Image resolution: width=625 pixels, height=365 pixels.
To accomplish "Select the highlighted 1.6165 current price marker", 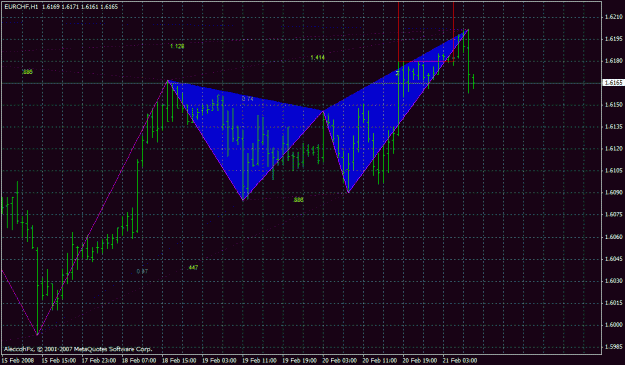I will [613, 83].
